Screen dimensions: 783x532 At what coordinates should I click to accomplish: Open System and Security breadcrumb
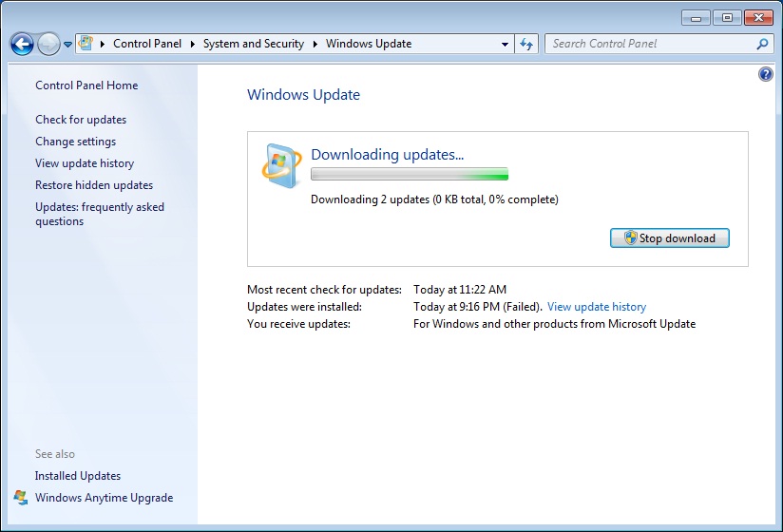253,44
